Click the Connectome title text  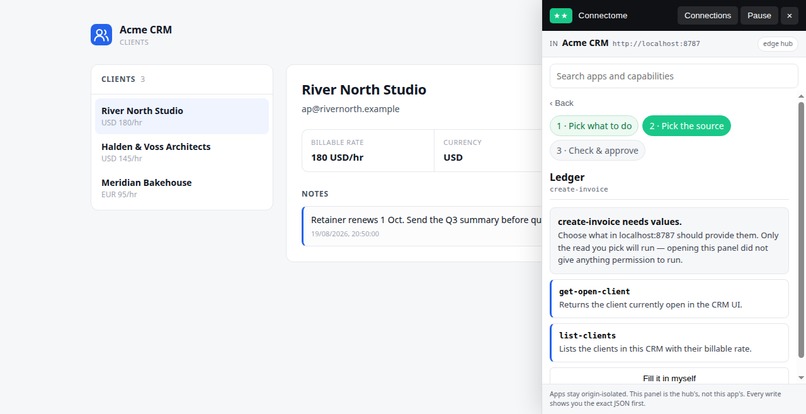pyautogui.click(x=602, y=15)
